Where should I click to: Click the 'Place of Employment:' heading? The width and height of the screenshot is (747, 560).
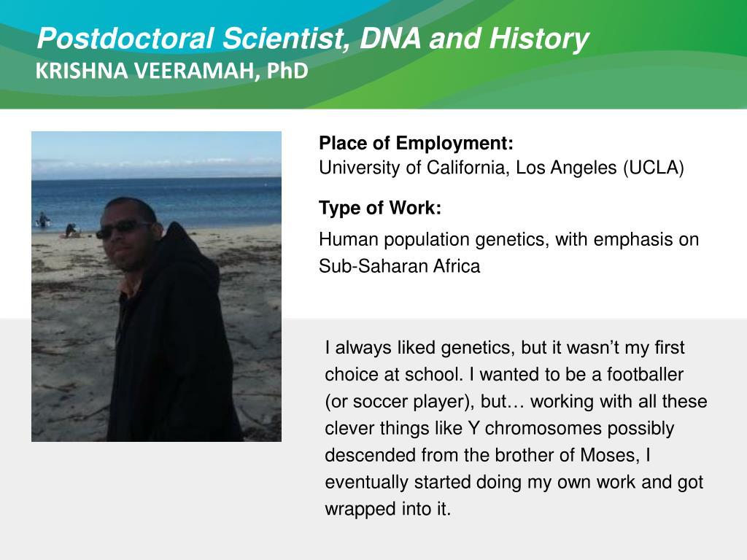(x=416, y=144)
